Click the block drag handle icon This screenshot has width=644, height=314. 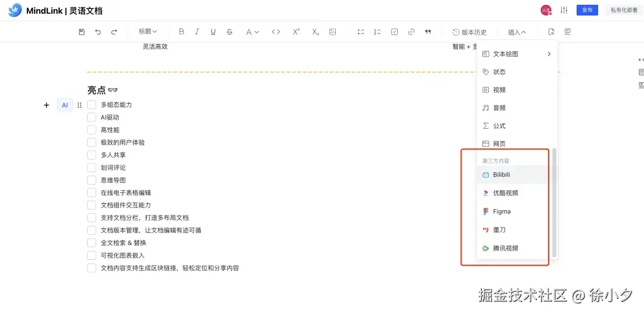tap(80, 105)
